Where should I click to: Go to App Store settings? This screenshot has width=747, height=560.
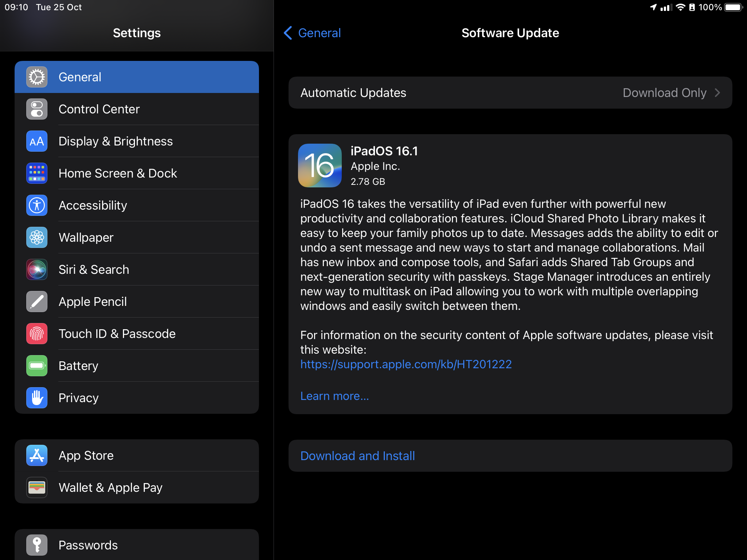pos(137,455)
